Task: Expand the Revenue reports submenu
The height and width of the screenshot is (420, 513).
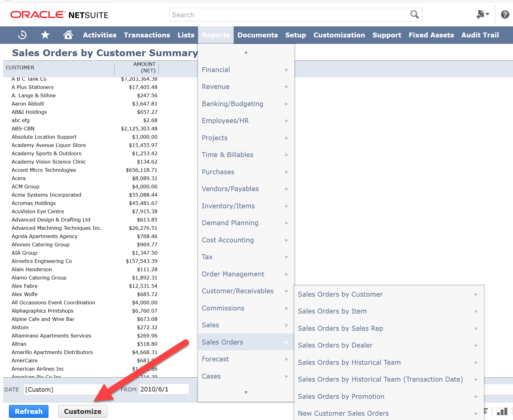Action: point(246,87)
